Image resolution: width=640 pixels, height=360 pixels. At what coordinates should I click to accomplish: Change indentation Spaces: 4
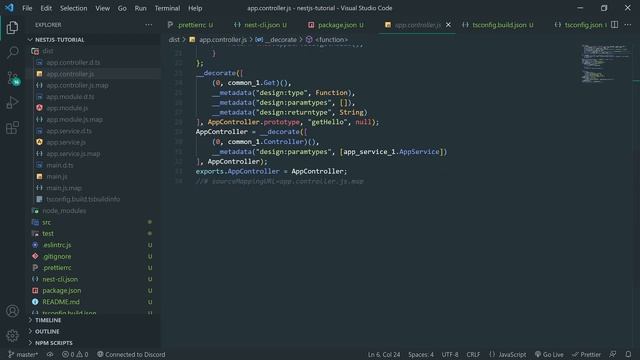[421, 354]
